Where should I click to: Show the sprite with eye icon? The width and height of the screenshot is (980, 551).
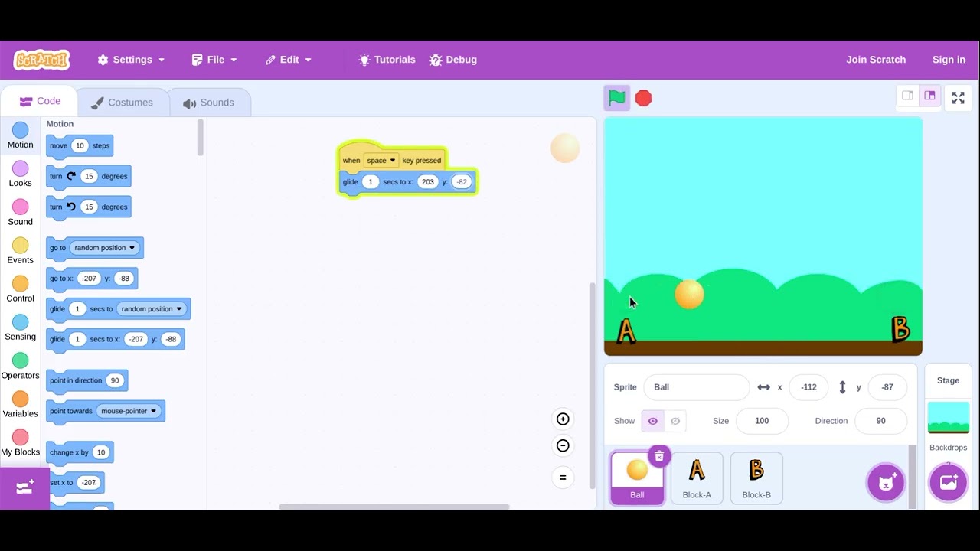point(652,421)
